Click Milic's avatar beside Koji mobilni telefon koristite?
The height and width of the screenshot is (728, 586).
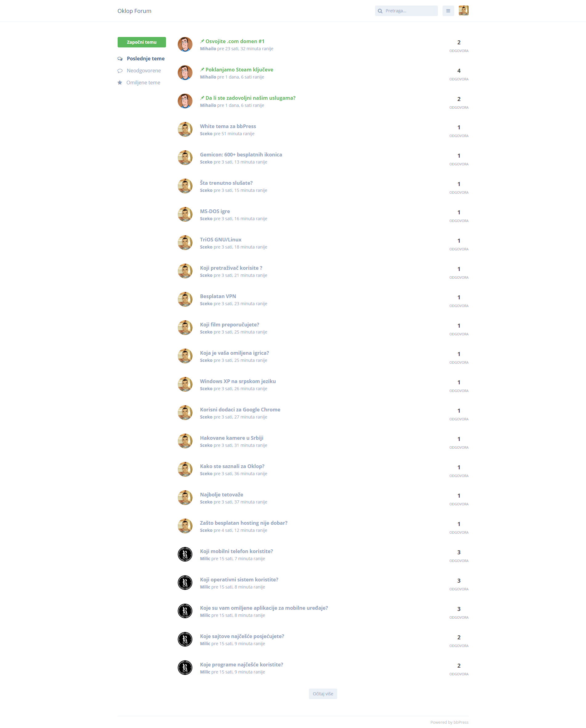[x=185, y=554]
